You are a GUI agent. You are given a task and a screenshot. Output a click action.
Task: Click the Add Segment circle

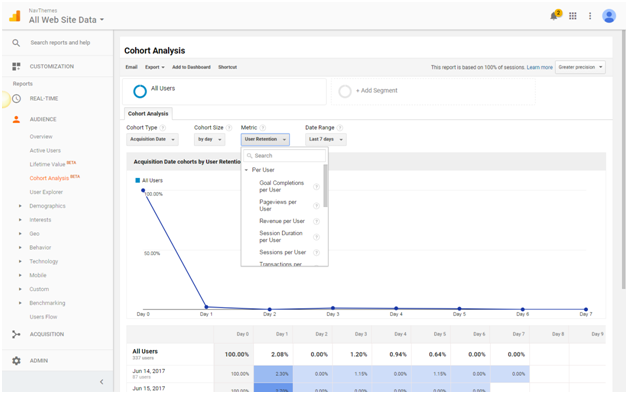point(345,91)
